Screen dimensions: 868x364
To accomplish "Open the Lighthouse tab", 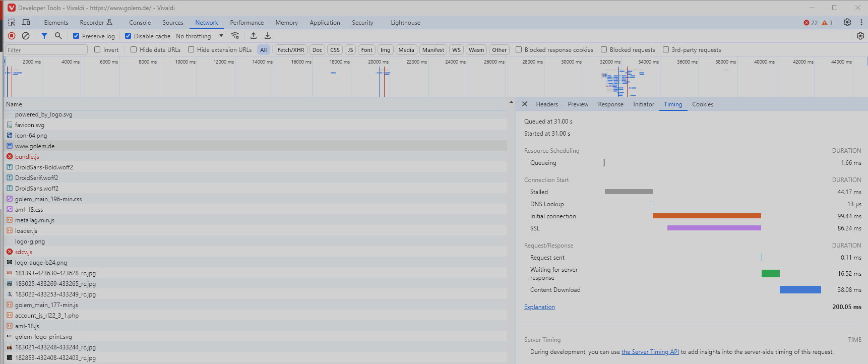I will [405, 23].
